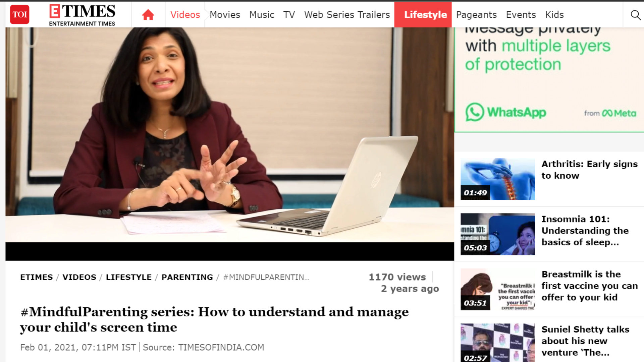644x362 pixels.
Task: Click the search icon top right
Action: pos(636,15)
